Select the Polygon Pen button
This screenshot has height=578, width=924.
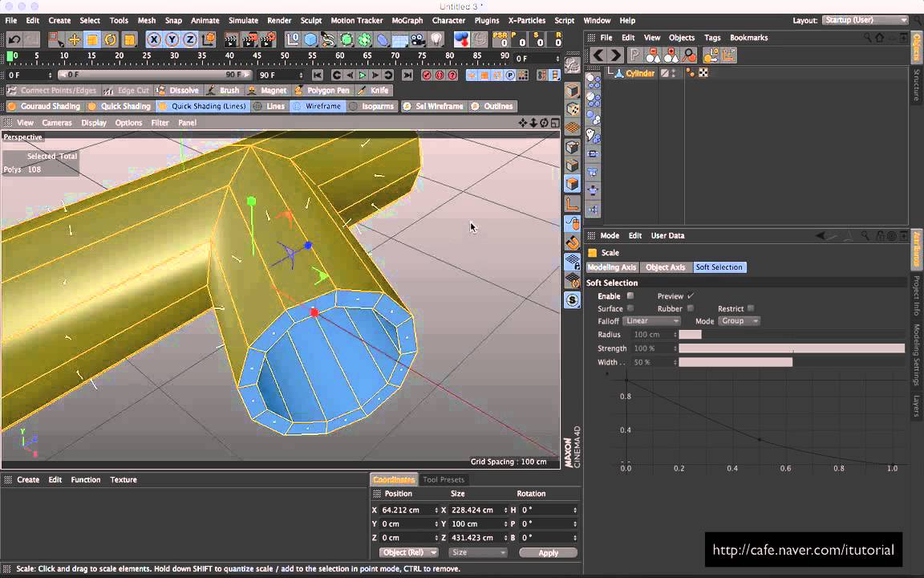[x=322, y=90]
